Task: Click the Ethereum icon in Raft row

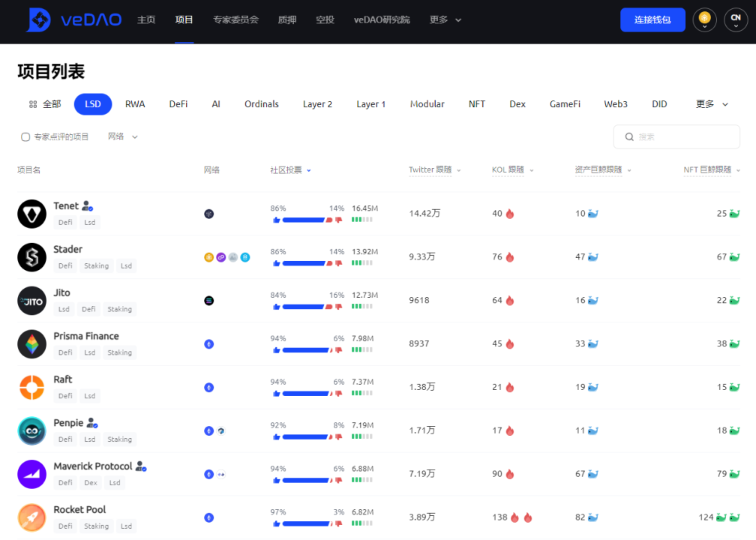Action: coord(208,387)
